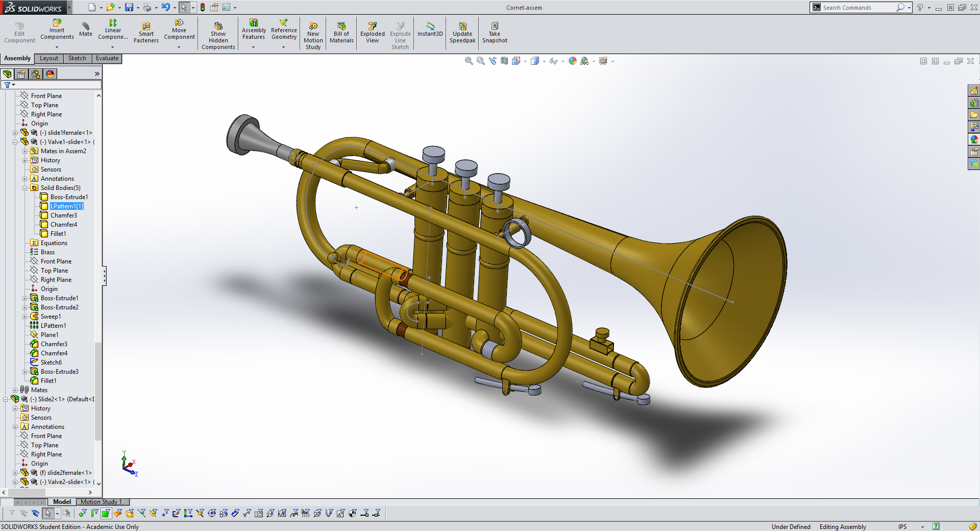980x531 pixels.
Task: Click the Zoom to Area icon
Action: [x=480, y=61]
